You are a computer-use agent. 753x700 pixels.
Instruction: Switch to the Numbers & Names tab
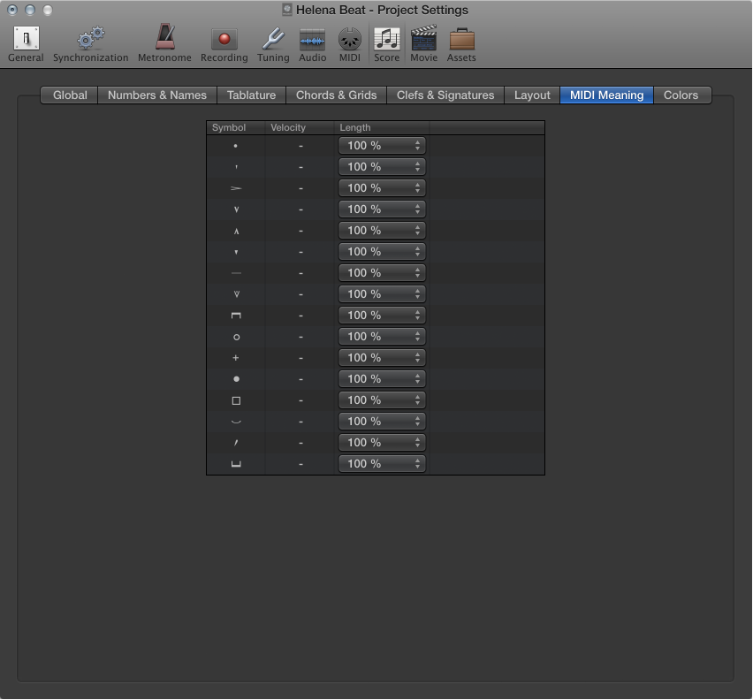(x=156, y=95)
